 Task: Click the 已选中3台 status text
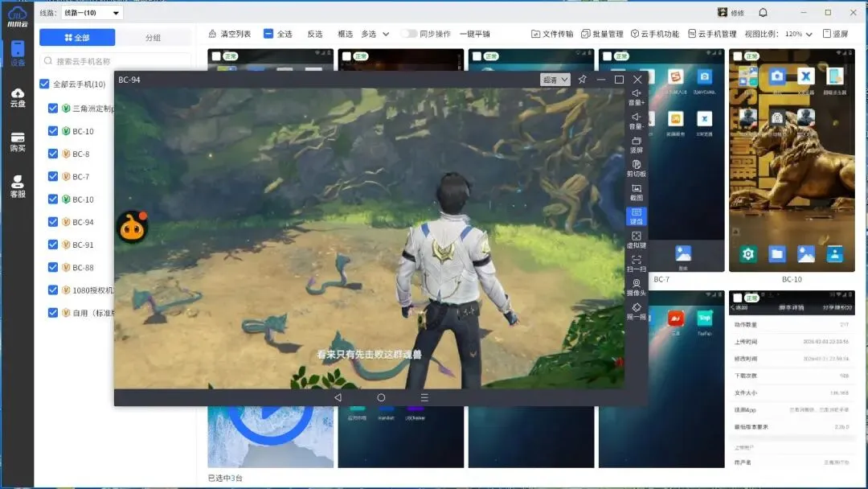point(225,478)
